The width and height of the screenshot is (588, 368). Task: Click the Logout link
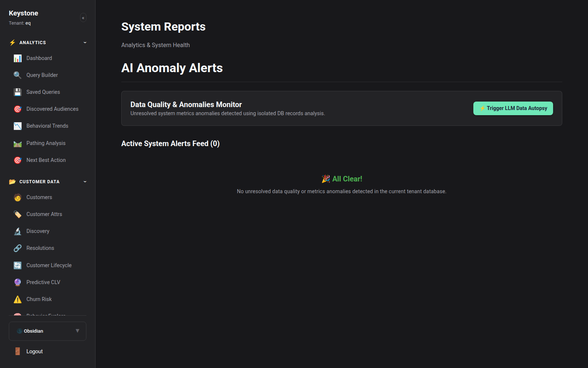35,351
